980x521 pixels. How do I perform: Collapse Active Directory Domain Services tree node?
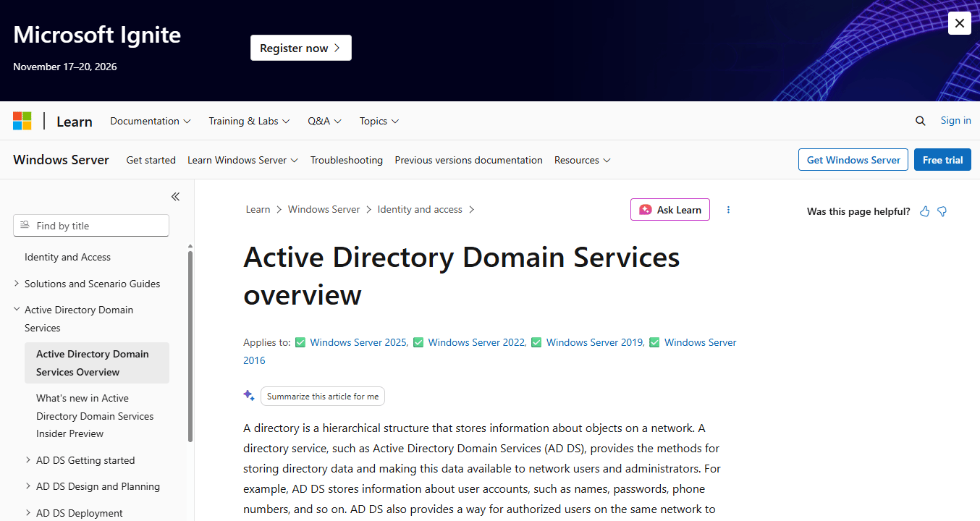click(17, 310)
